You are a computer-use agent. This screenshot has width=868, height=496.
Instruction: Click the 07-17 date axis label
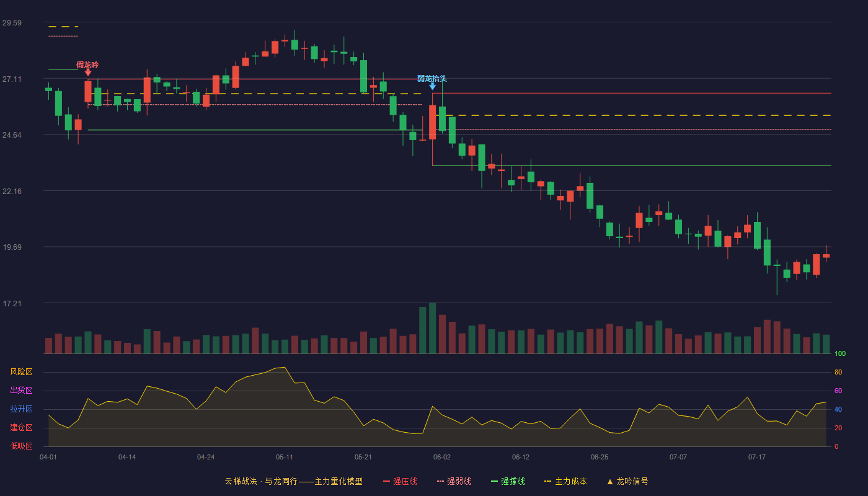(x=757, y=457)
